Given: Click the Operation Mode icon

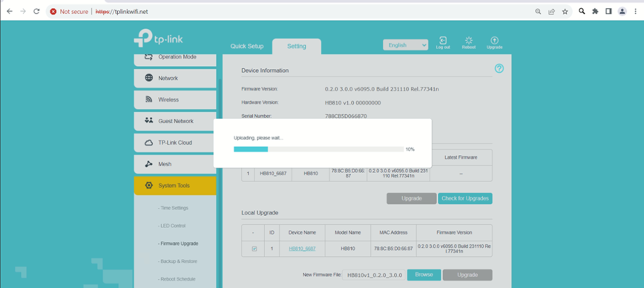Looking at the screenshot, I should 148,57.
